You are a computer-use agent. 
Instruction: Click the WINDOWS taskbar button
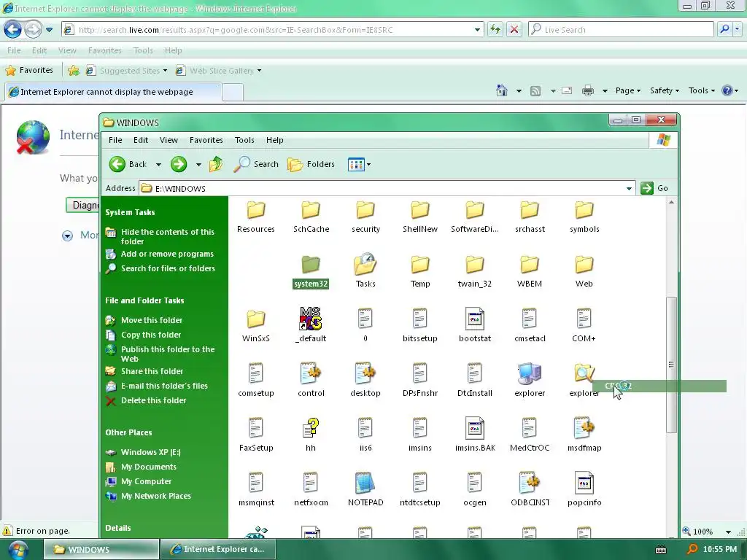101,550
